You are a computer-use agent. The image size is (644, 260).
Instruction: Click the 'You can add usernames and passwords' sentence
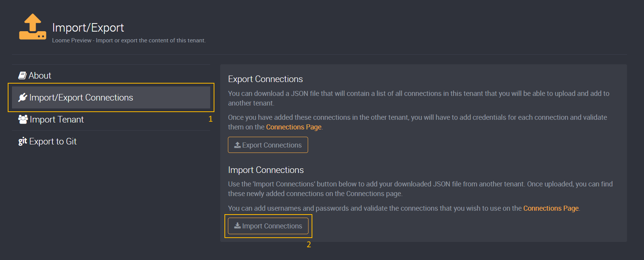pos(404,208)
